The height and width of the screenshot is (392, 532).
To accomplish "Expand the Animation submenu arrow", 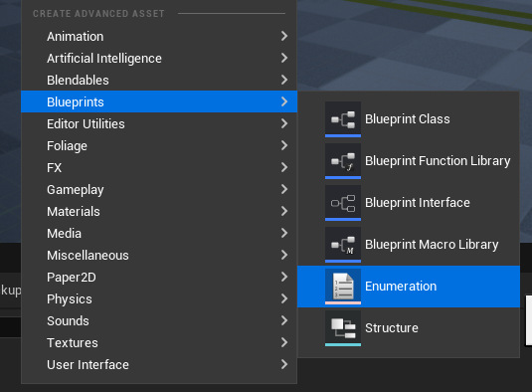I will point(284,36).
